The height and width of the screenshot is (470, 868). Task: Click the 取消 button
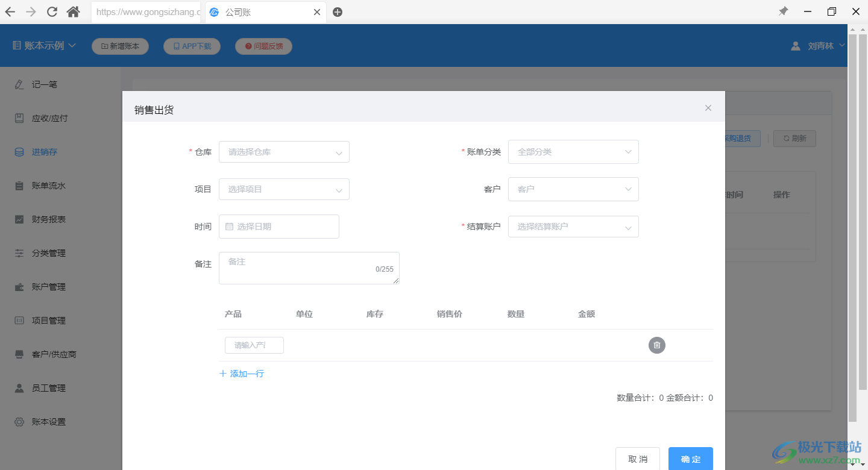638,459
